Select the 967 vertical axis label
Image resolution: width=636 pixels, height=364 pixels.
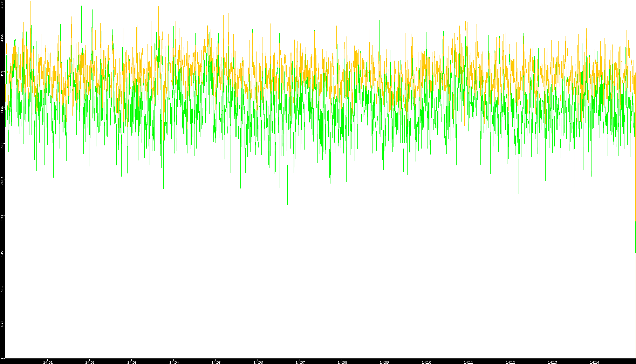(x=2, y=289)
